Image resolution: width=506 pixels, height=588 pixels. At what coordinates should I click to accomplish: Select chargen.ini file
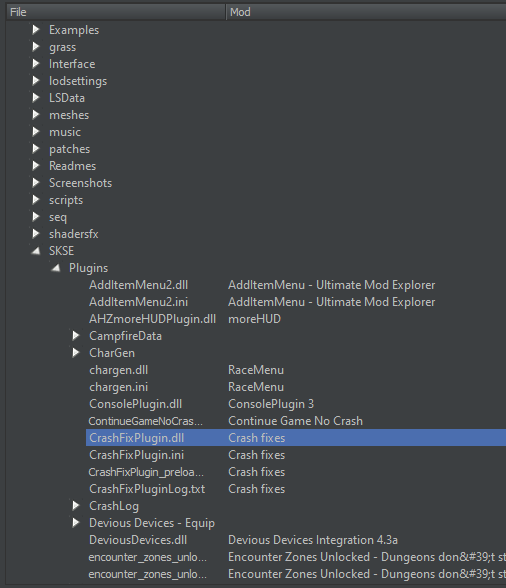(x=119, y=387)
